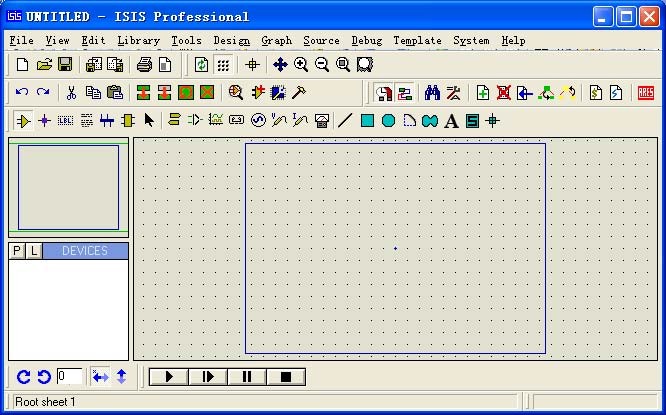Rotate anticlockwise with the blue arrow
Screen dimensions: 666x415
(44, 377)
